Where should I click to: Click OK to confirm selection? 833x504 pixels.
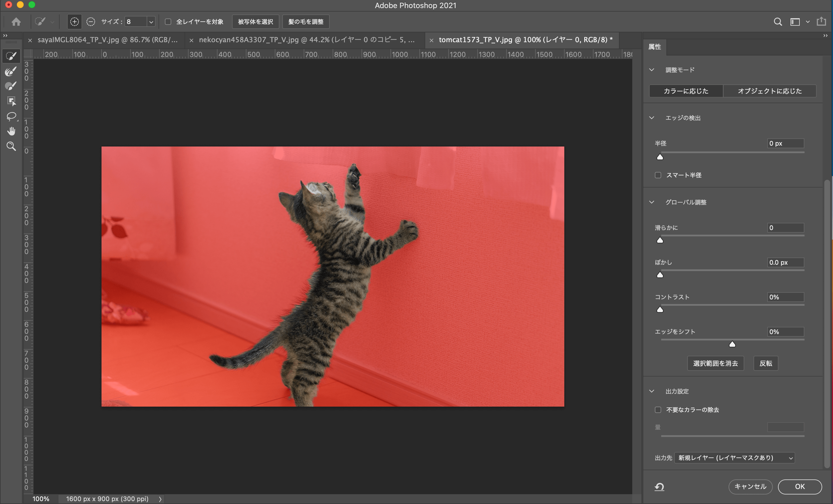[800, 486]
